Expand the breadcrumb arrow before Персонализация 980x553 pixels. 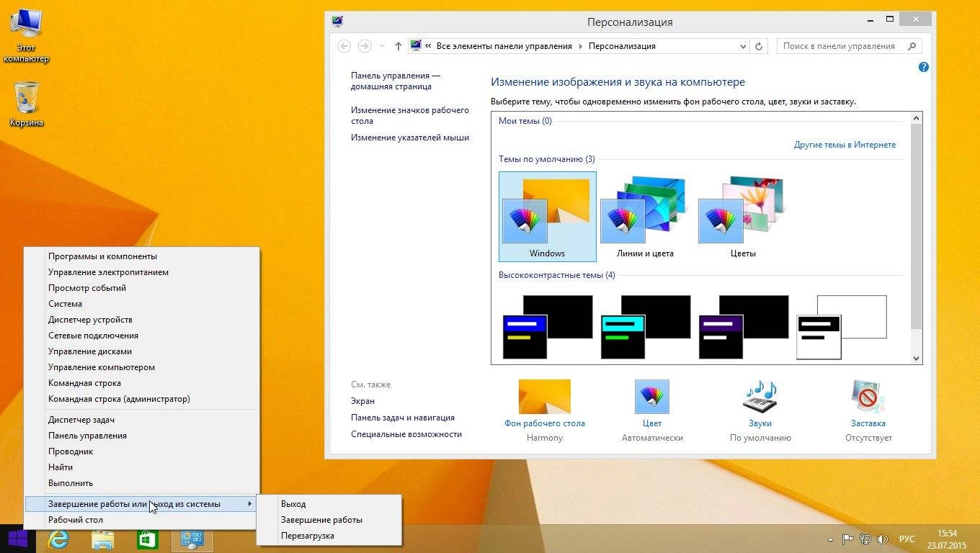click(580, 46)
